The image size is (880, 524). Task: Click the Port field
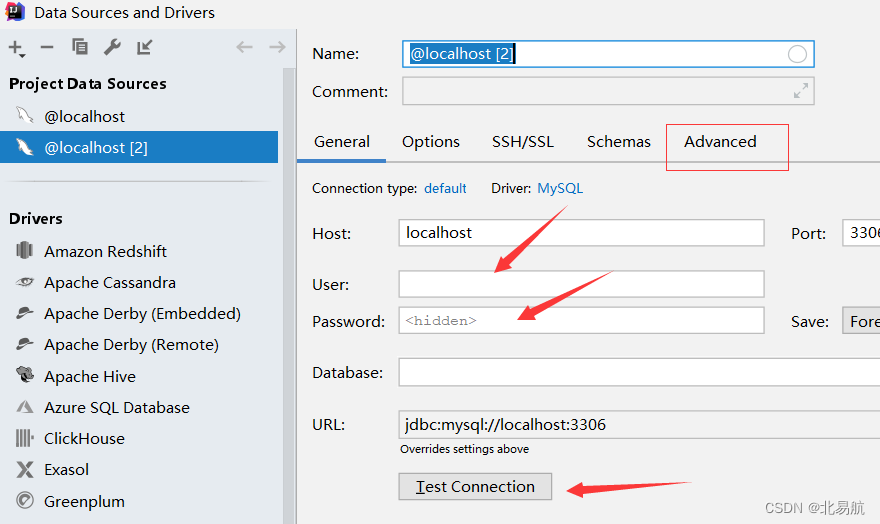point(861,233)
